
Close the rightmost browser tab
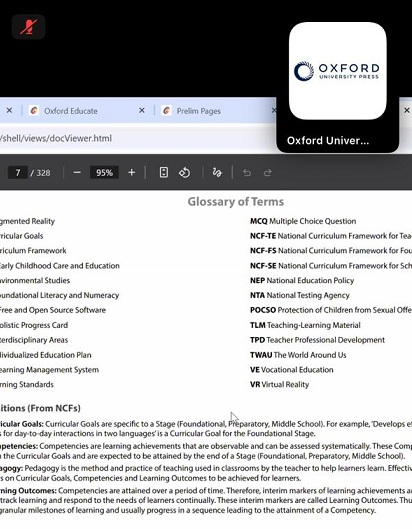[x=407, y=110]
